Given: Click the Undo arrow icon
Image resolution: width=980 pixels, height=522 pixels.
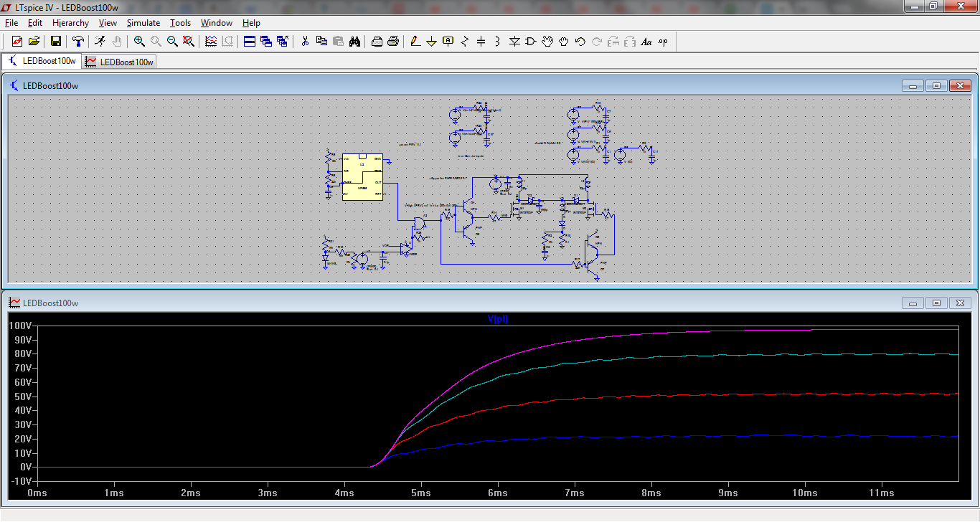Looking at the screenshot, I should coord(580,42).
